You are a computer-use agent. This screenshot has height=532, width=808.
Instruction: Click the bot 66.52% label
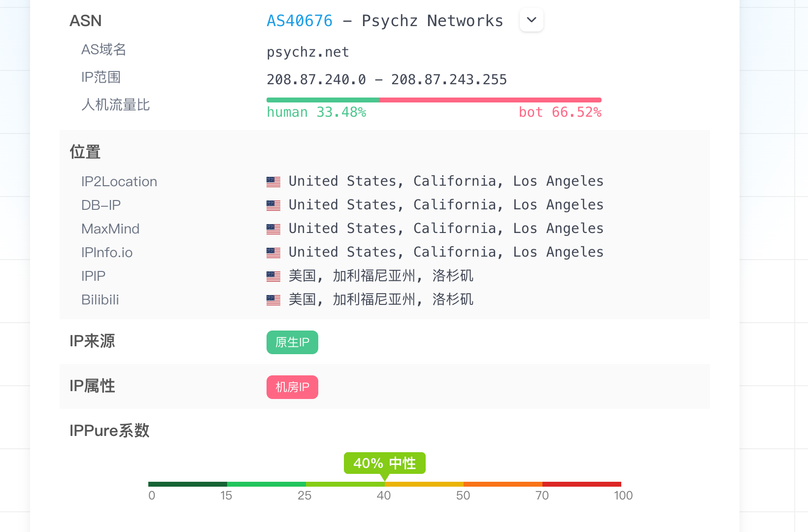point(560,112)
